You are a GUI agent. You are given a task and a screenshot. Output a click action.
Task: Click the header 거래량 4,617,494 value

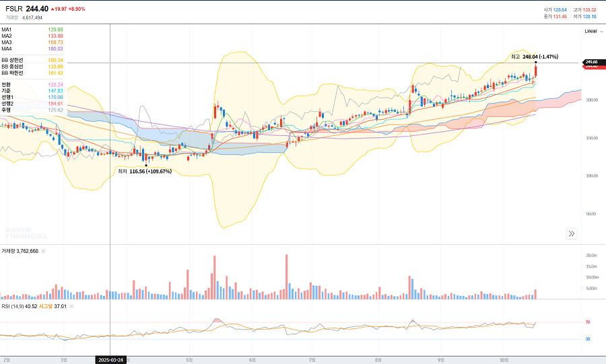pos(24,17)
